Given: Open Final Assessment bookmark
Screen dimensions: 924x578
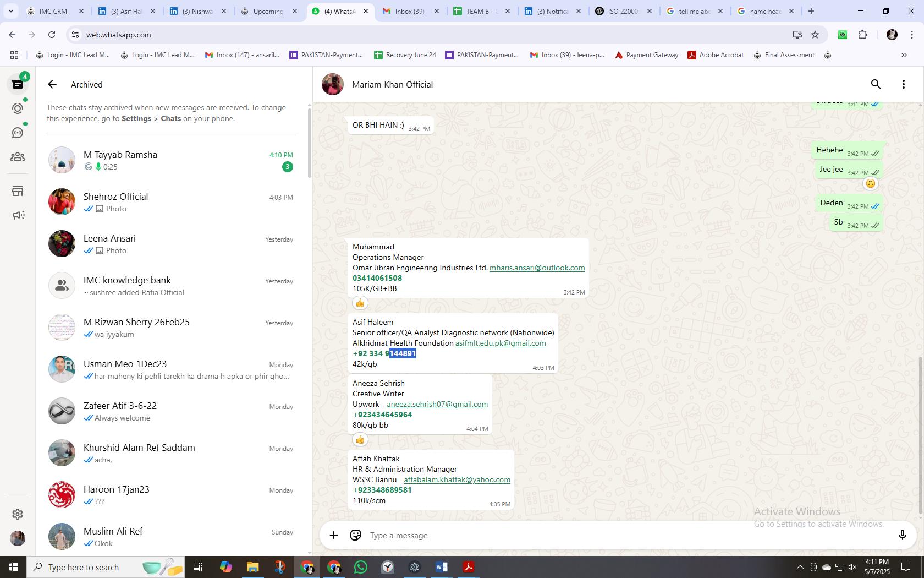Looking at the screenshot, I should 784,55.
